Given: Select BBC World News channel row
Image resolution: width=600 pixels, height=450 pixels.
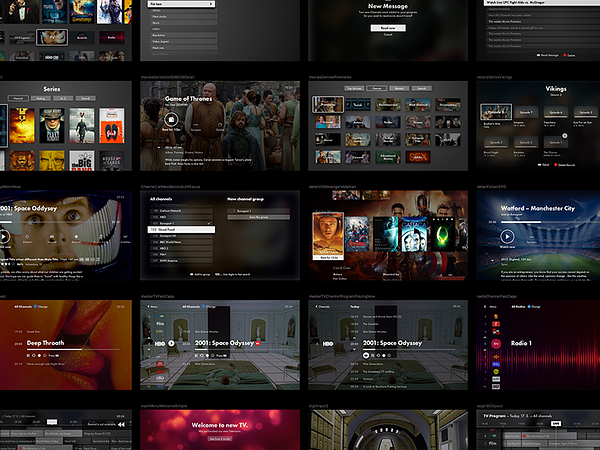Looking at the screenshot, I should point(181,242).
